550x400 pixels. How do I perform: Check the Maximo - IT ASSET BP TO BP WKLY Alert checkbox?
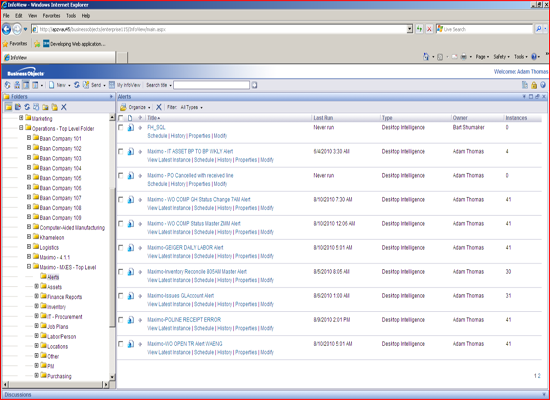tap(121, 152)
